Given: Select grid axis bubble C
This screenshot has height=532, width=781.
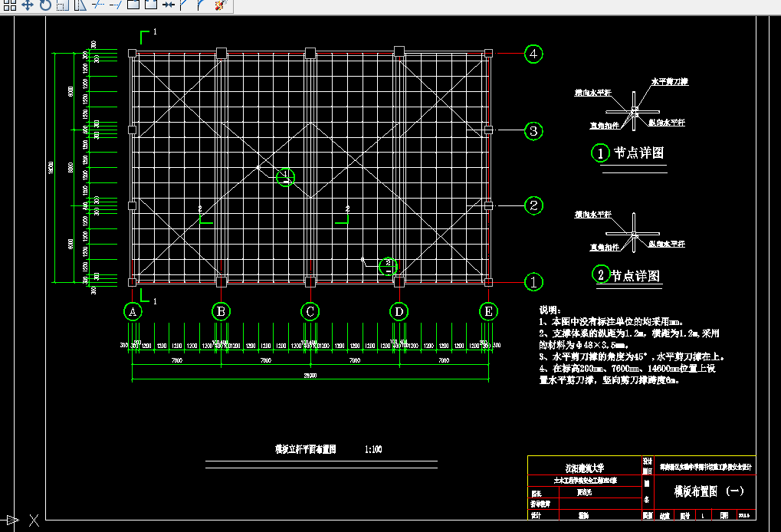Looking at the screenshot, I should tap(310, 312).
